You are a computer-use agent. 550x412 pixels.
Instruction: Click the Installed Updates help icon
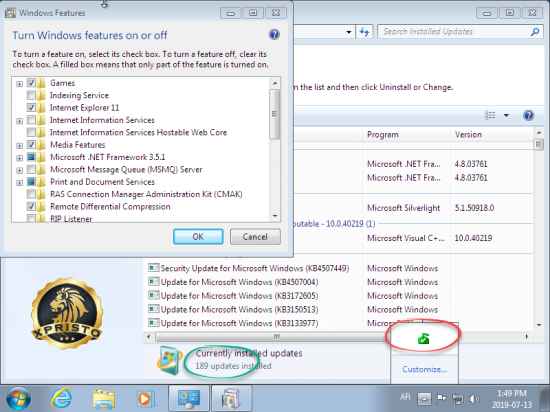click(x=528, y=115)
